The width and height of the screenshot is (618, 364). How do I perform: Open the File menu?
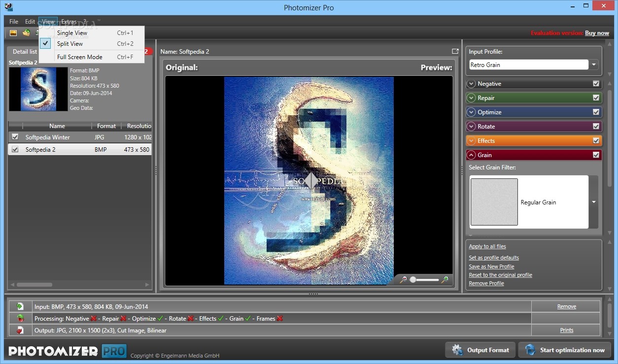click(x=14, y=22)
